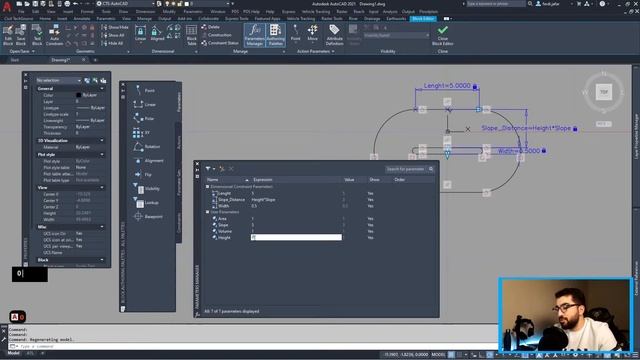Image resolution: width=640 pixels, height=360 pixels.
Task: Click Model layout tab at bottom
Action: pyautogui.click(x=13, y=353)
